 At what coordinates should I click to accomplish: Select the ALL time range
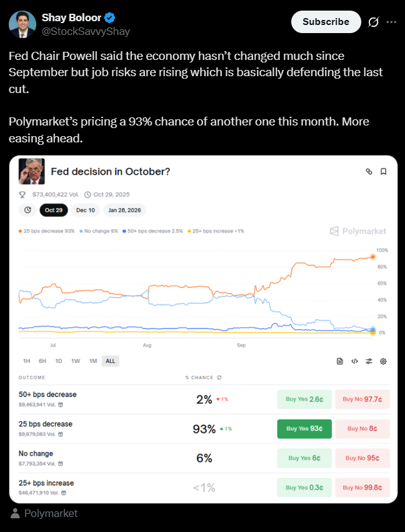[110, 361]
